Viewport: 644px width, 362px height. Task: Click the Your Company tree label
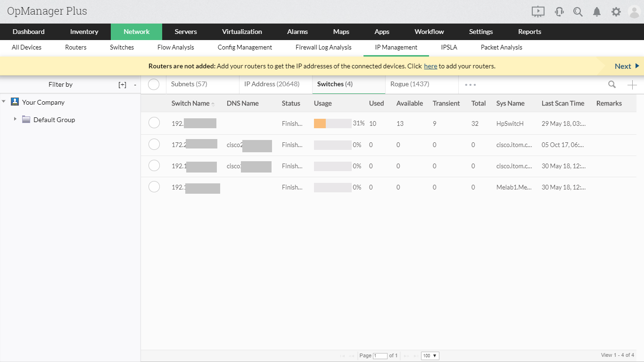pyautogui.click(x=43, y=102)
